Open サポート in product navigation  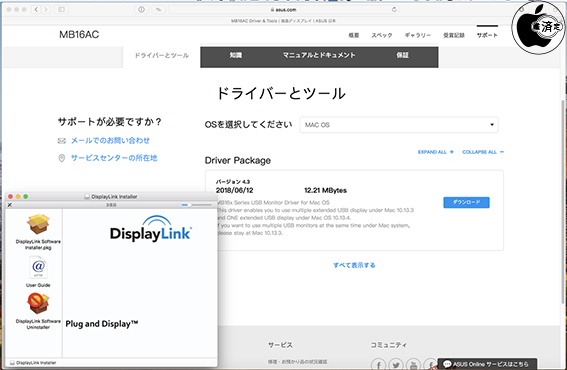(487, 35)
